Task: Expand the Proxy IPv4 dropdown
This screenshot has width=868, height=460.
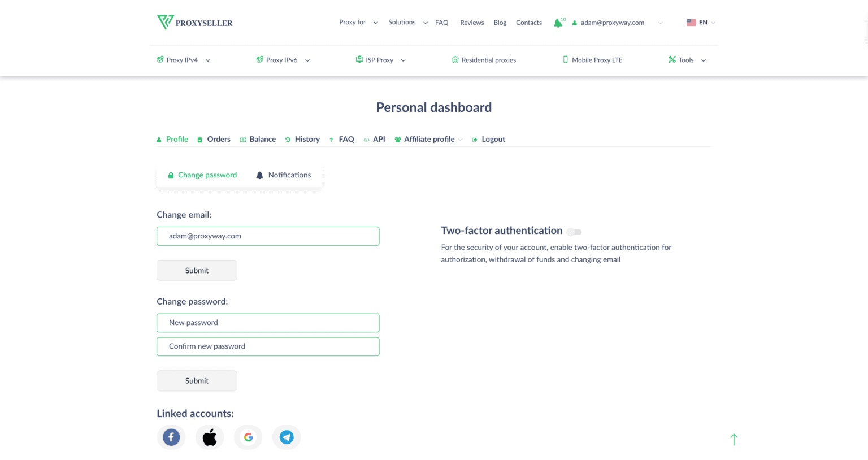Action: (182, 59)
